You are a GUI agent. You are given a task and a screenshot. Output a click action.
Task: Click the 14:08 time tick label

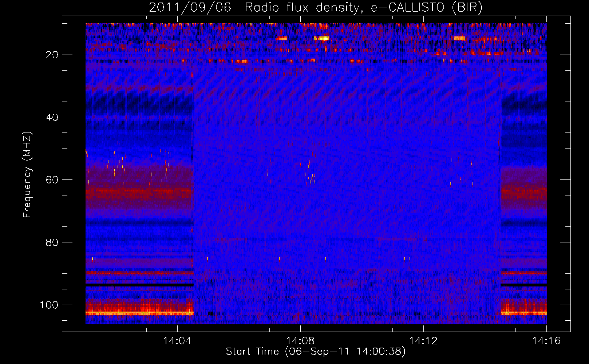[x=300, y=341]
